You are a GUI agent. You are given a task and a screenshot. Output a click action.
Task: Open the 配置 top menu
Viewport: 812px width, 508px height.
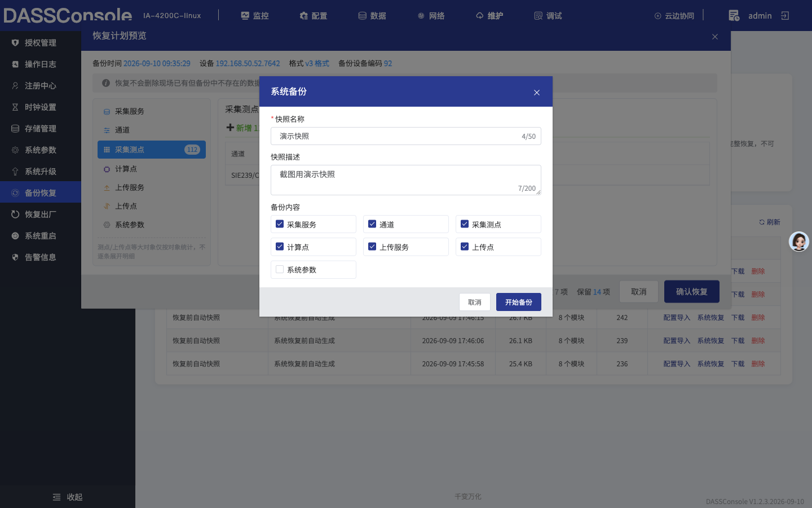pos(314,16)
